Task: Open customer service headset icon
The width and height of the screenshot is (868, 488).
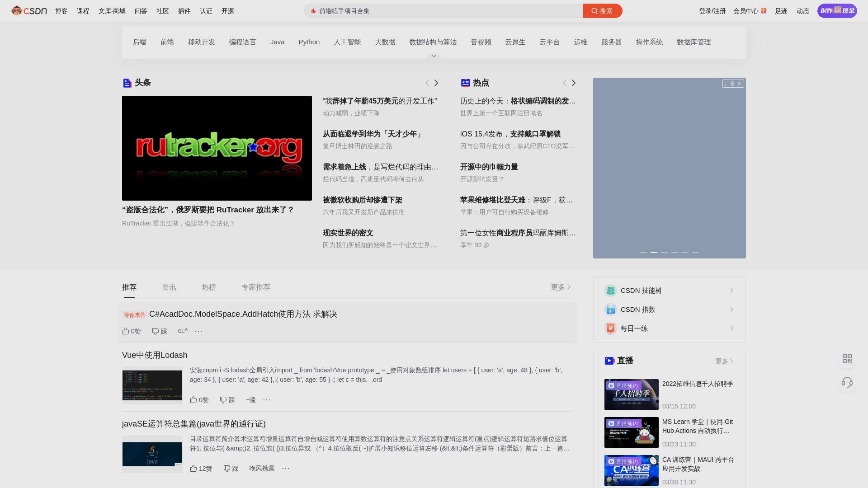Action: pos(847,383)
